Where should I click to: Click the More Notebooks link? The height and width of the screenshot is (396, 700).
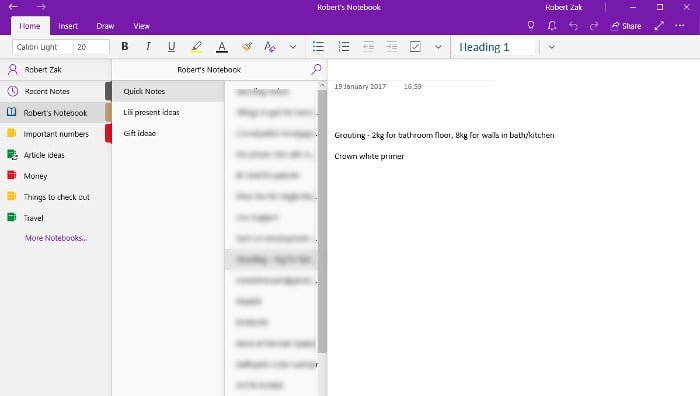pyautogui.click(x=56, y=238)
